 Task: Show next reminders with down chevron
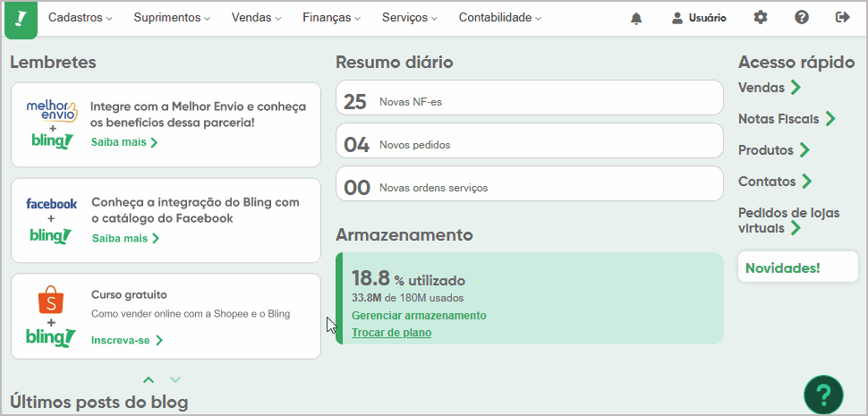coord(175,379)
